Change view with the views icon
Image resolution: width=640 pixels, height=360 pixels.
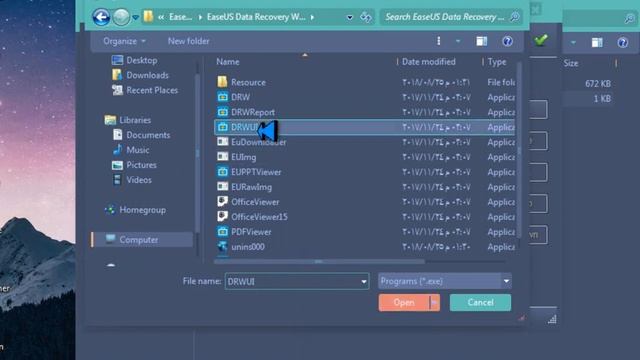[439, 41]
